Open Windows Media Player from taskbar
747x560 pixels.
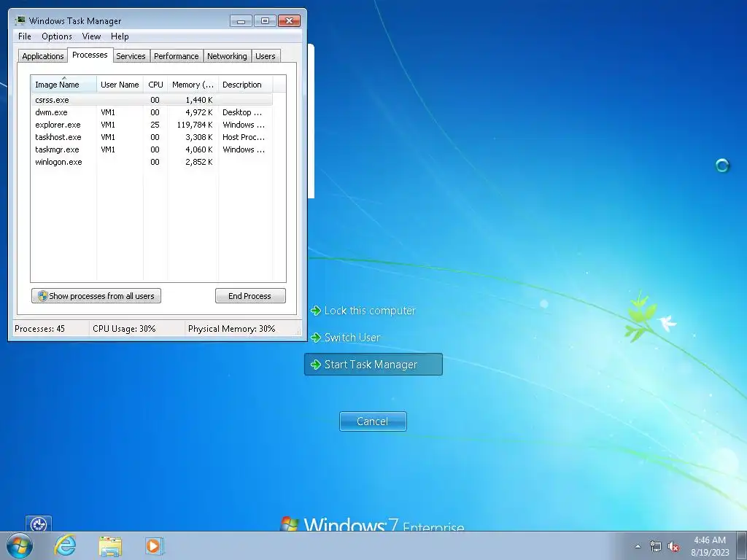(154, 545)
